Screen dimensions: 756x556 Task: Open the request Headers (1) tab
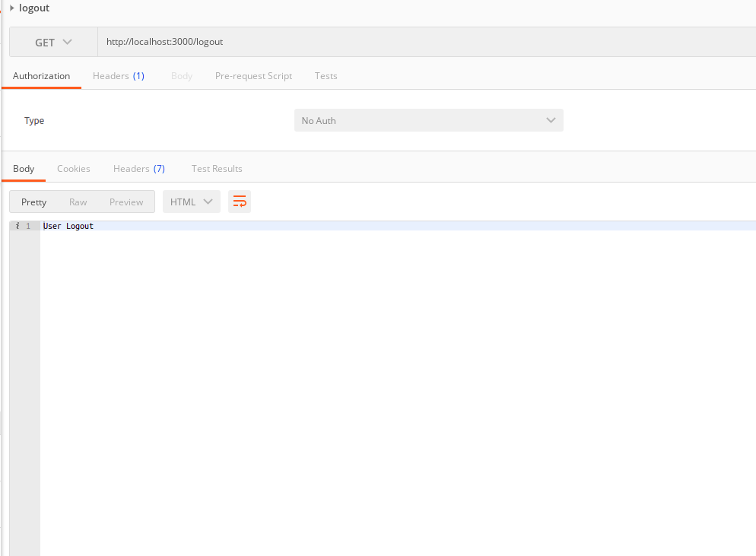tap(119, 76)
